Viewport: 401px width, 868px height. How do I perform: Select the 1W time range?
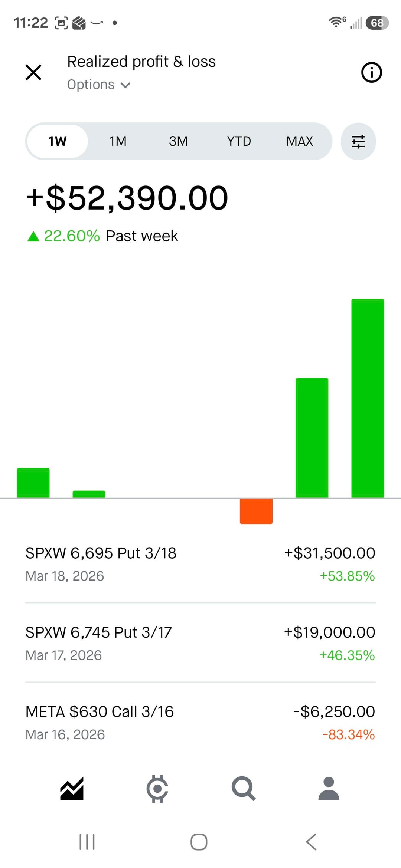tap(58, 141)
